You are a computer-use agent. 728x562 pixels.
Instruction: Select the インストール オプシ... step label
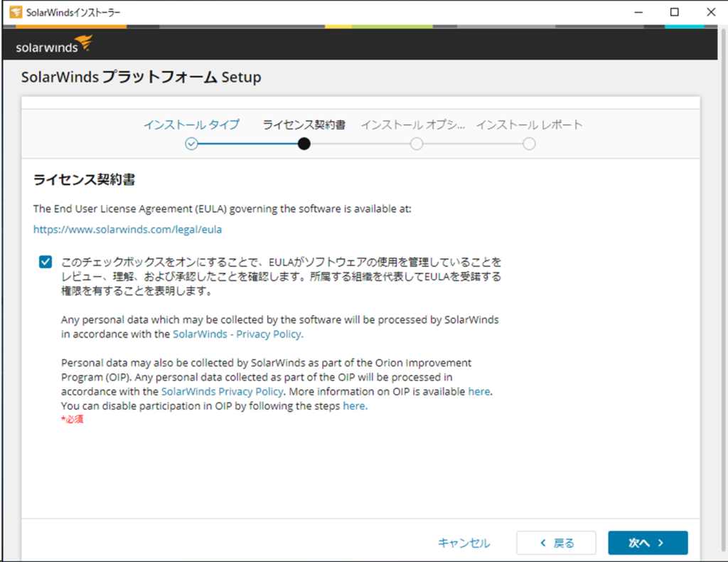[x=413, y=124]
